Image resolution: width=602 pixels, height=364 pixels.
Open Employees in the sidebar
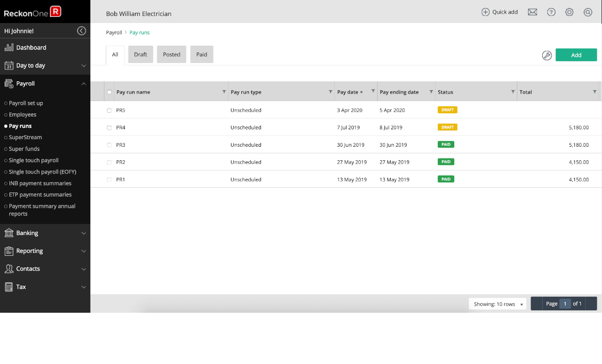[x=23, y=114]
